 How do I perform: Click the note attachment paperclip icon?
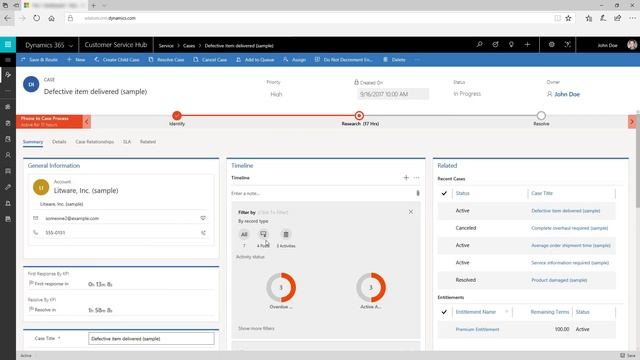(418, 193)
